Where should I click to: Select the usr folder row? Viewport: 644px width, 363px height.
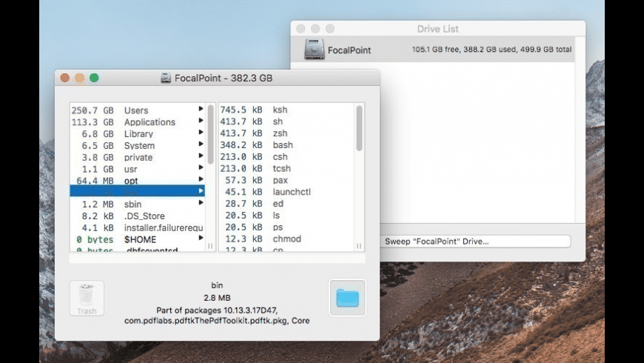click(137, 169)
